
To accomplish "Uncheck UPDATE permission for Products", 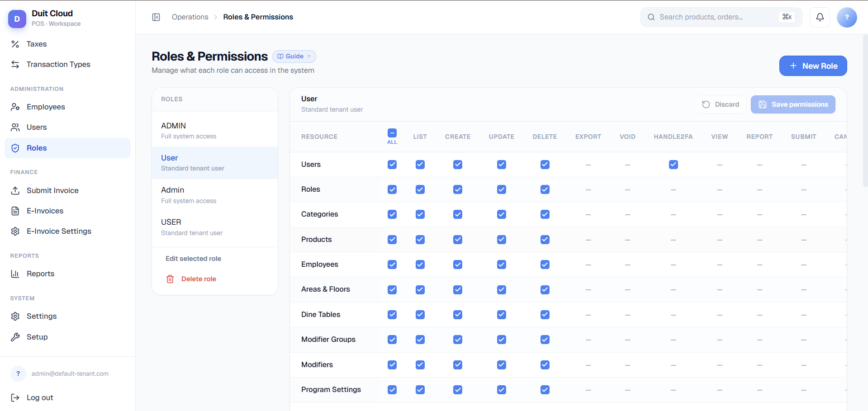I will pyautogui.click(x=502, y=240).
